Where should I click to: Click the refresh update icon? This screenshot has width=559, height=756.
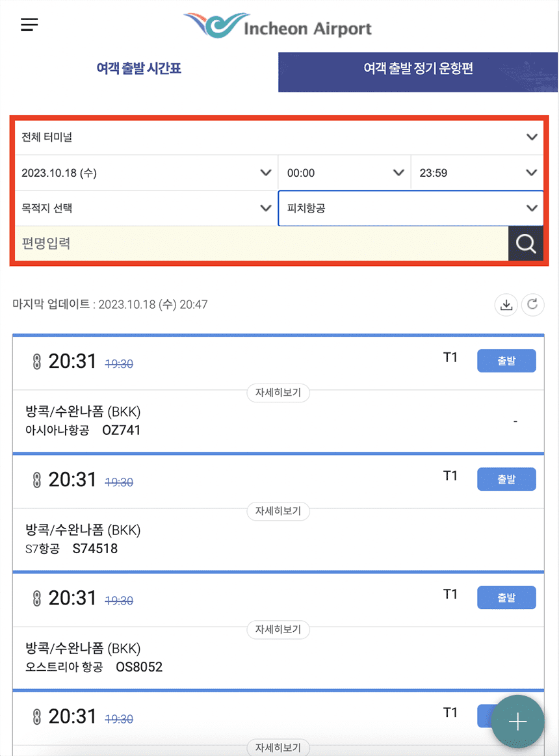coord(532,304)
